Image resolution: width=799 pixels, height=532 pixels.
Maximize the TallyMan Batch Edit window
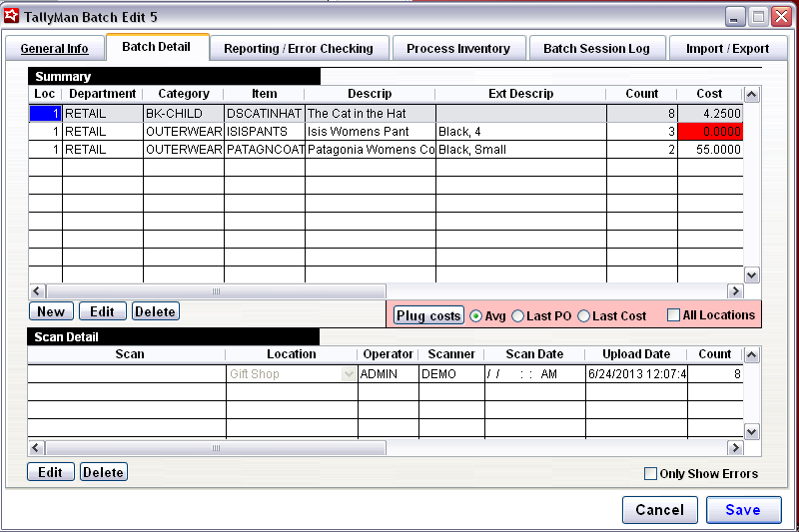[x=758, y=17]
